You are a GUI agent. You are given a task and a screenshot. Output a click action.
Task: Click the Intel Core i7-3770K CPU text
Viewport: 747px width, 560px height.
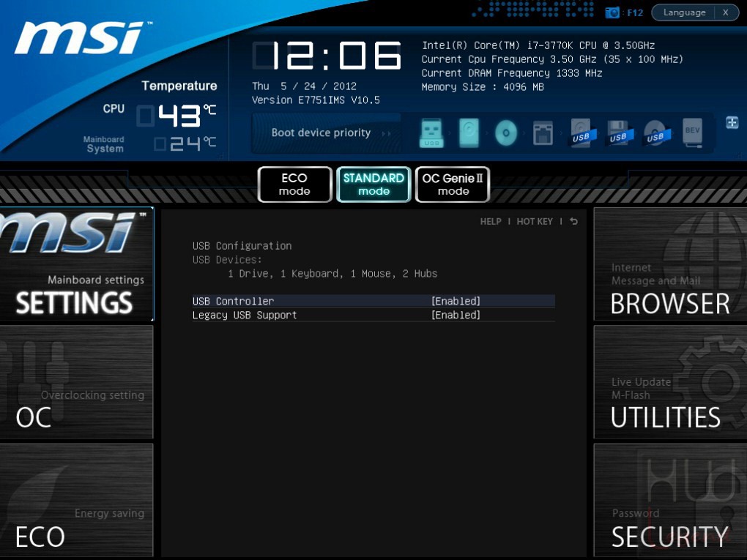pyautogui.click(x=538, y=45)
